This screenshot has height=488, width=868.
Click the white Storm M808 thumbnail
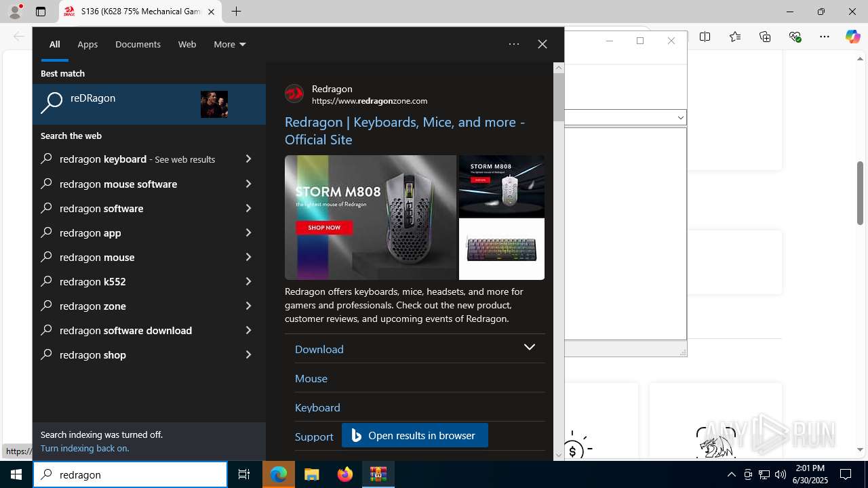[x=502, y=186]
